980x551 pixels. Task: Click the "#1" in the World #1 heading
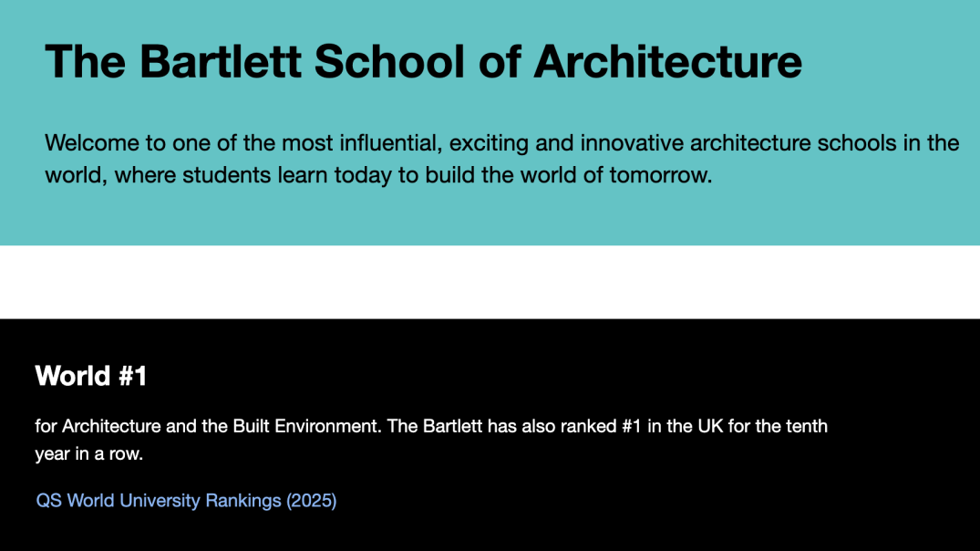tap(132, 376)
